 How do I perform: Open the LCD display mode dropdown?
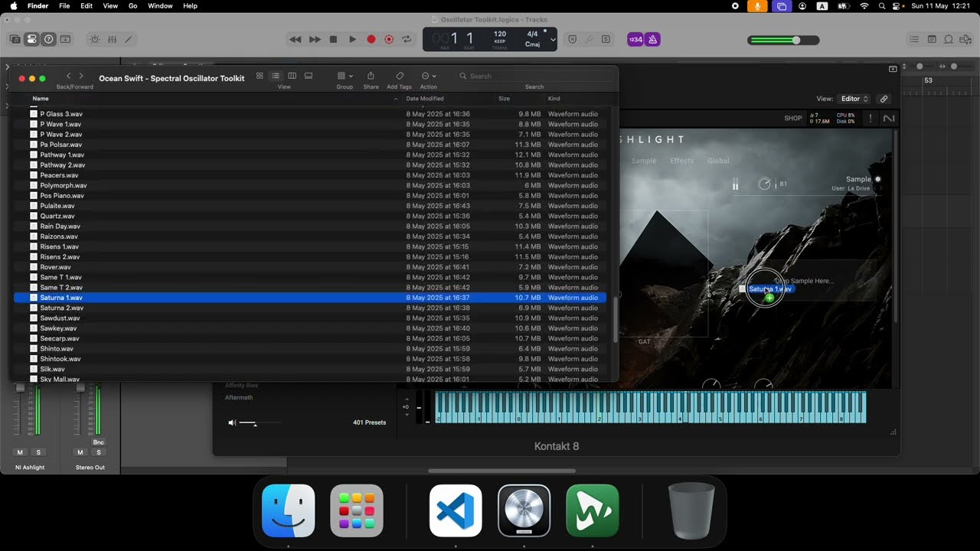pos(552,40)
